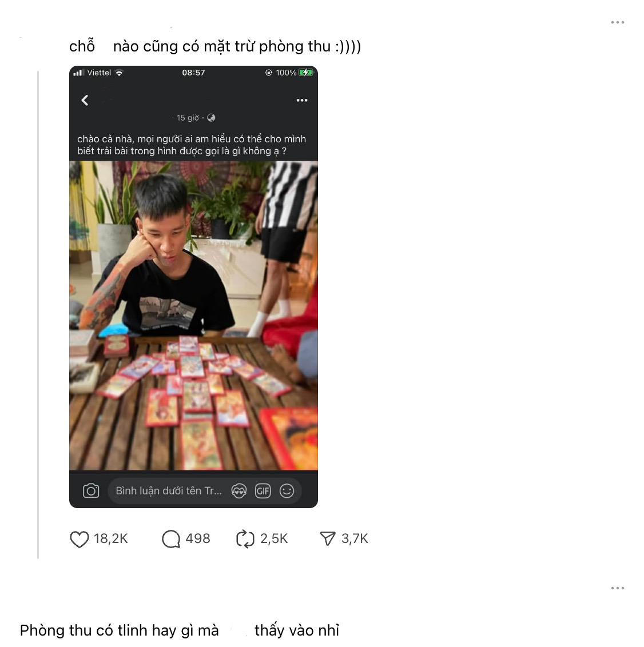The image size is (644, 647).
Task: Open replies via the comment bubble icon
Action: click(x=171, y=539)
